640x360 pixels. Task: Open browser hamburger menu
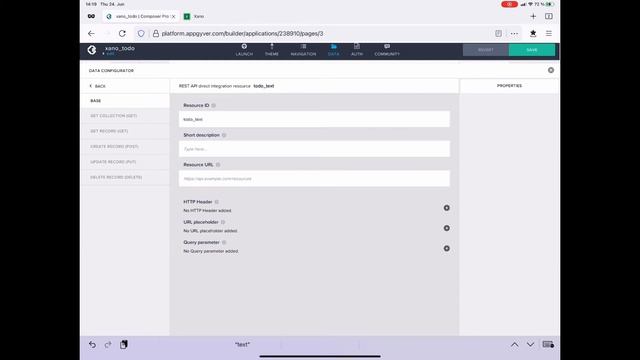click(549, 33)
